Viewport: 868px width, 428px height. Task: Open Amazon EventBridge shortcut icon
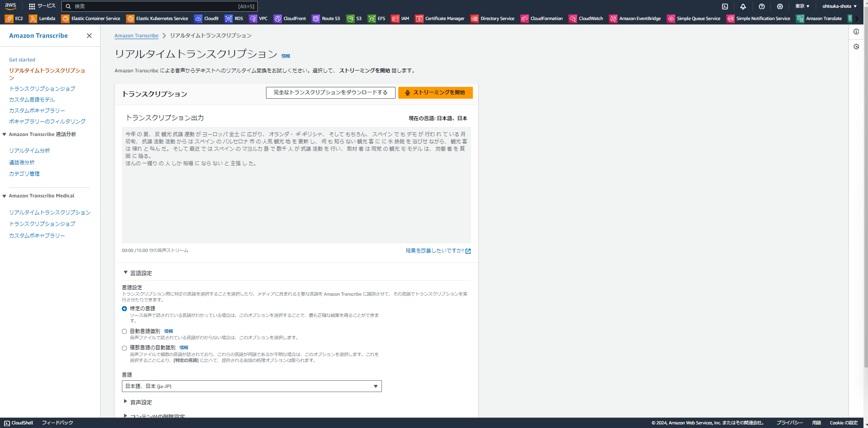[613, 19]
